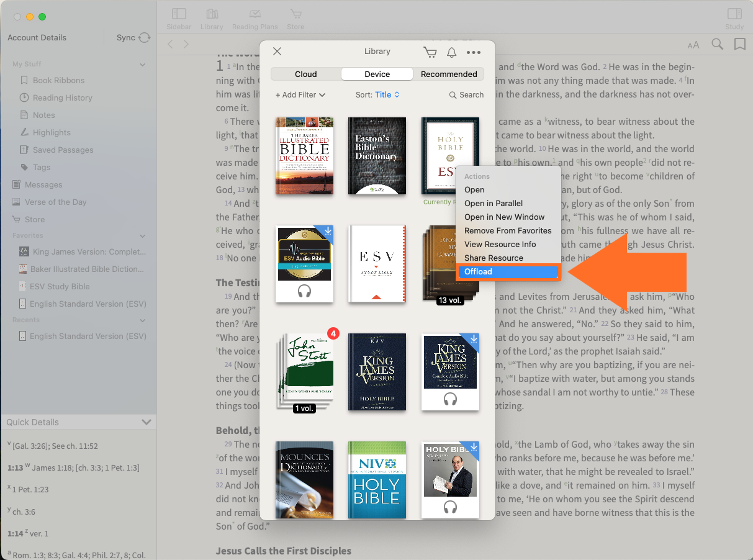Open notifications bell in Library popup

pyautogui.click(x=452, y=52)
